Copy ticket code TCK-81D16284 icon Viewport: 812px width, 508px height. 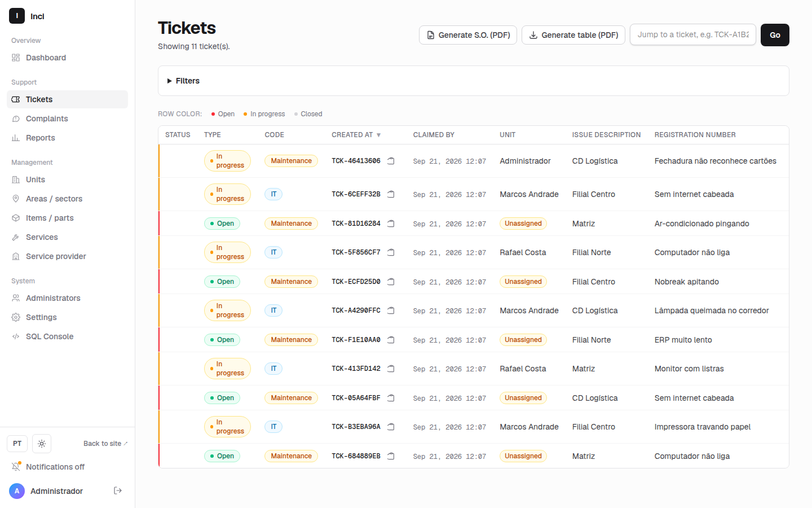[x=391, y=224]
